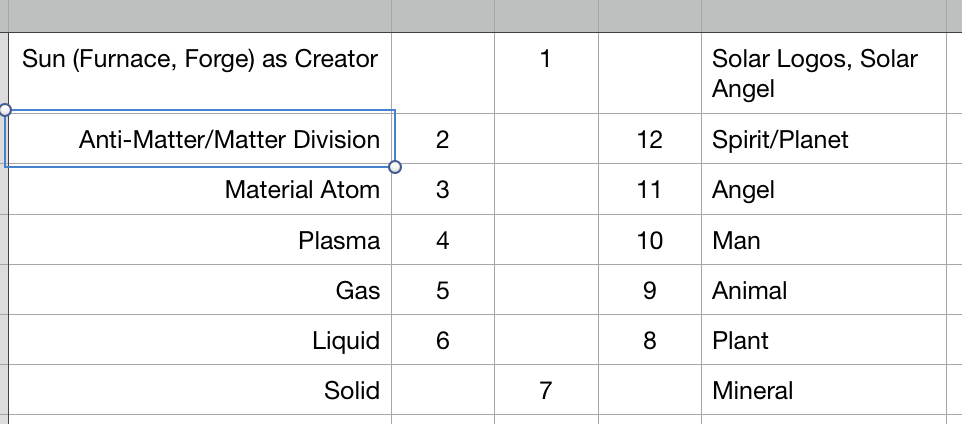Click the bottom-right selection handle of the selected cell

pyautogui.click(x=395, y=166)
